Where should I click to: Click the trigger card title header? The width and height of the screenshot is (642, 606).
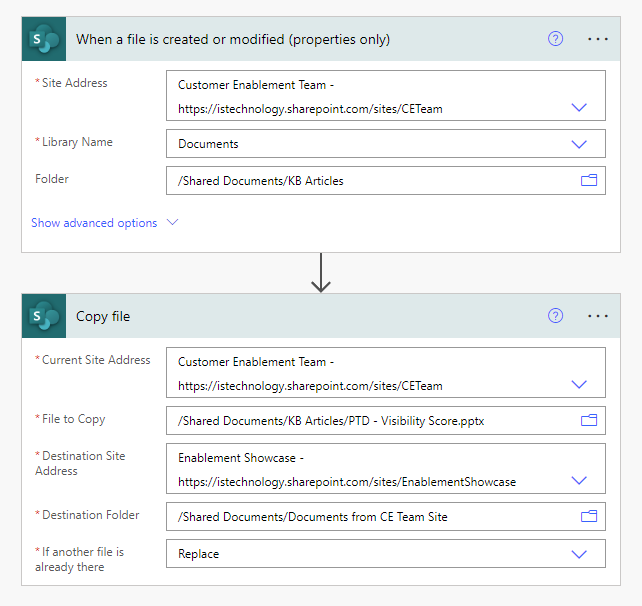(x=233, y=39)
